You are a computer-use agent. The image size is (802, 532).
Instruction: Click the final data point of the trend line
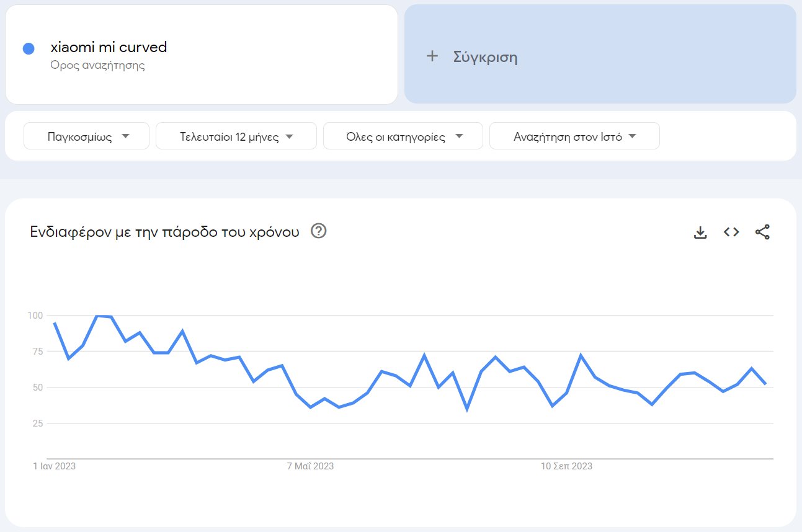[x=766, y=384]
